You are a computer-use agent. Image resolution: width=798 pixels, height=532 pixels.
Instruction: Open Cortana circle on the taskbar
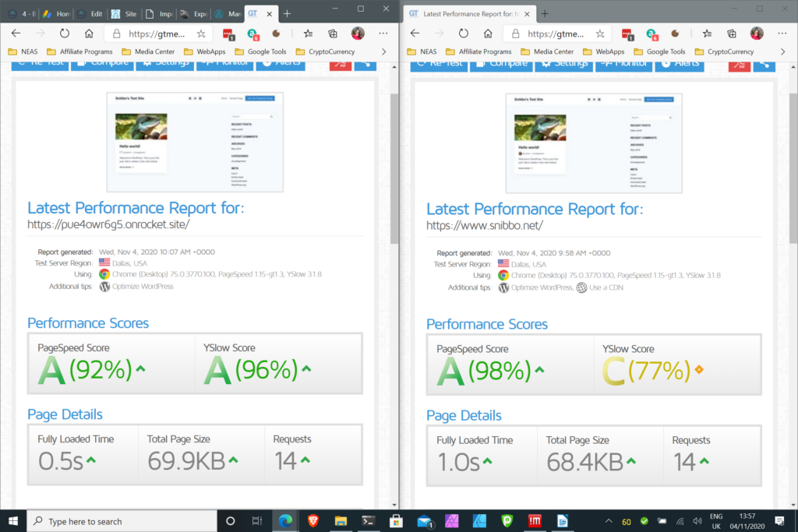coord(230,521)
